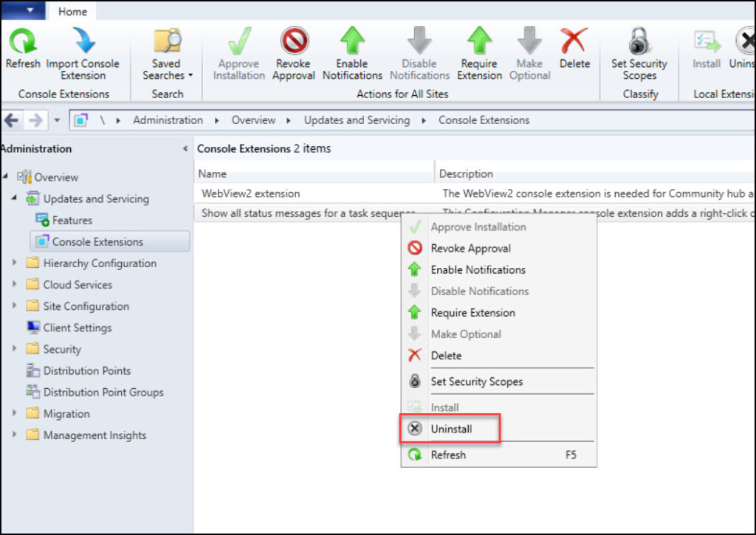
Task: Click Set Security Scopes in the ribbon
Action: point(639,53)
